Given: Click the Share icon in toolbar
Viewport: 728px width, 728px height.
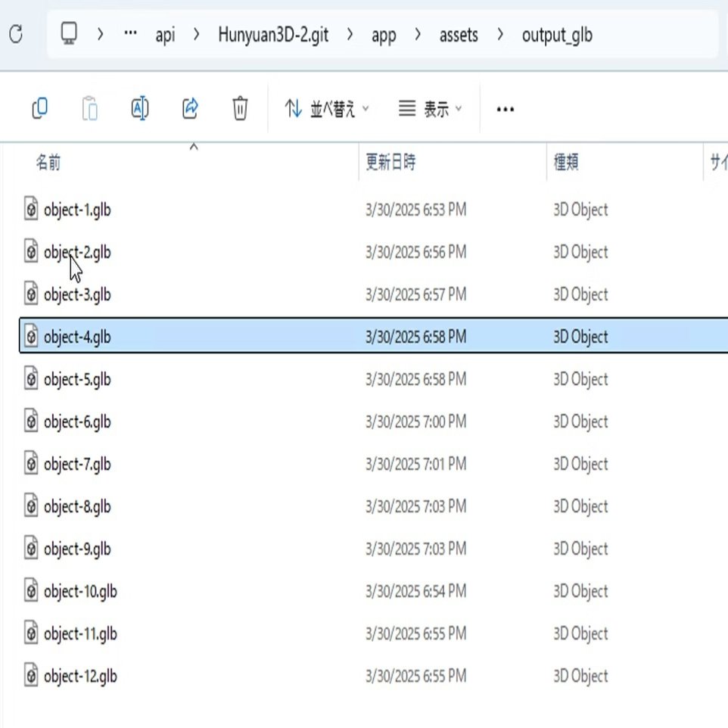Looking at the screenshot, I should [190, 108].
